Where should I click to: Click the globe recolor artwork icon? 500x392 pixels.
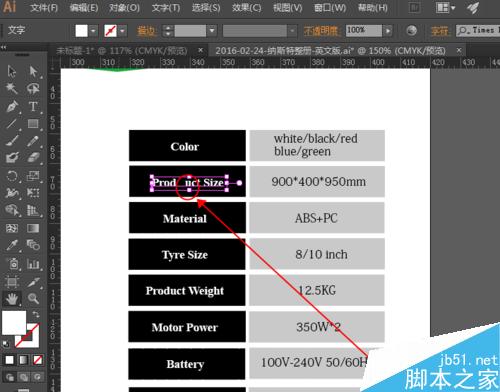click(412, 31)
